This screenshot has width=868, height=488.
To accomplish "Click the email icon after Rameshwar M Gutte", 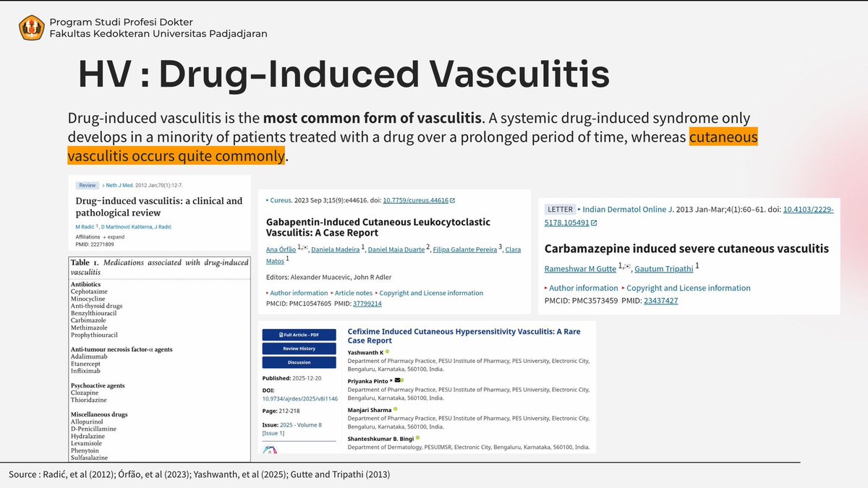I will pyautogui.click(x=627, y=267).
